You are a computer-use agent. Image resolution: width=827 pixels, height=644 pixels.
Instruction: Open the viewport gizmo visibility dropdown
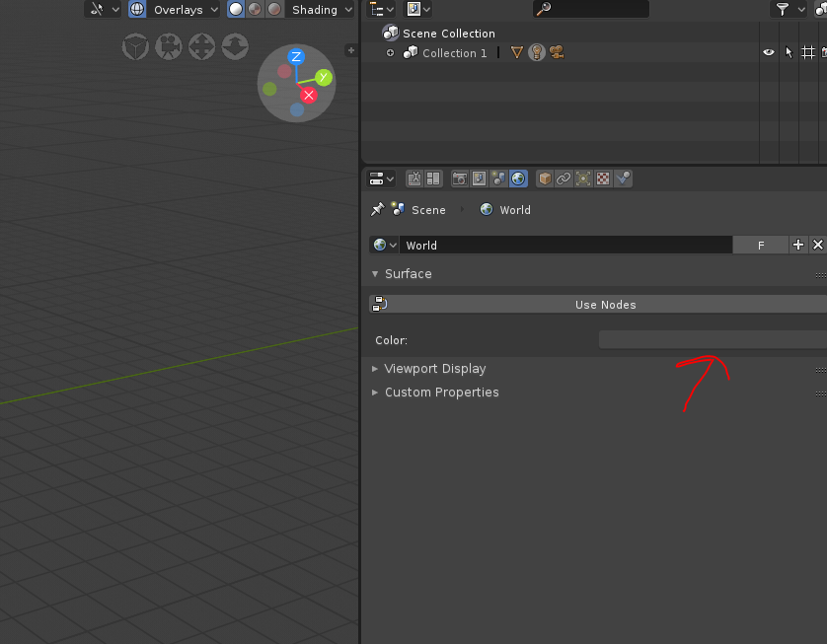[x=104, y=9]
